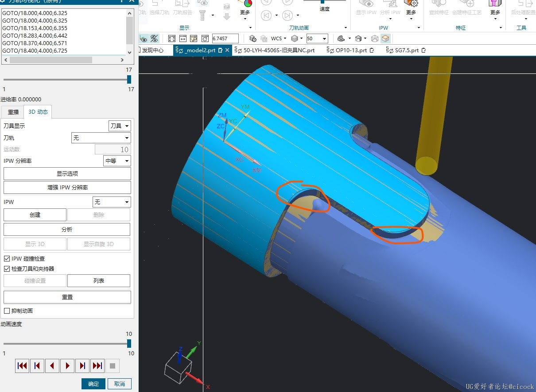
Task: Cancel the dialog with 取消
Action: click(120, 384)
